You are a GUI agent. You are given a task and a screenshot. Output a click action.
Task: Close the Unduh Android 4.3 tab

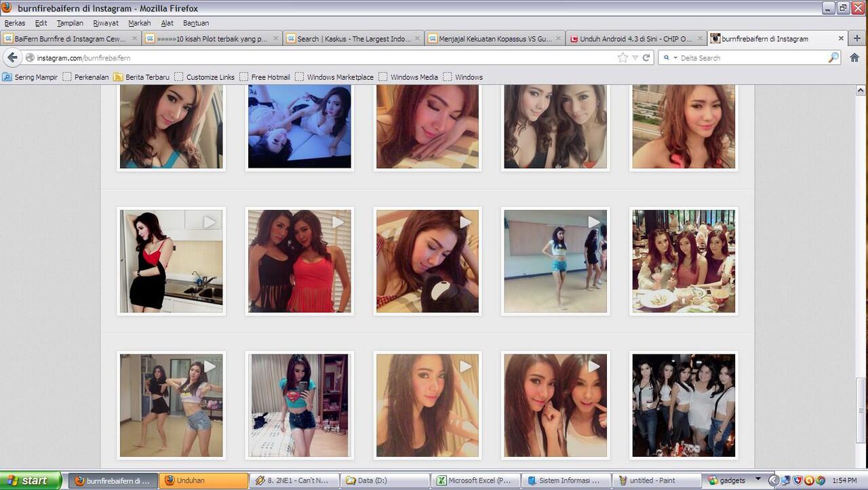pos(700,39)
